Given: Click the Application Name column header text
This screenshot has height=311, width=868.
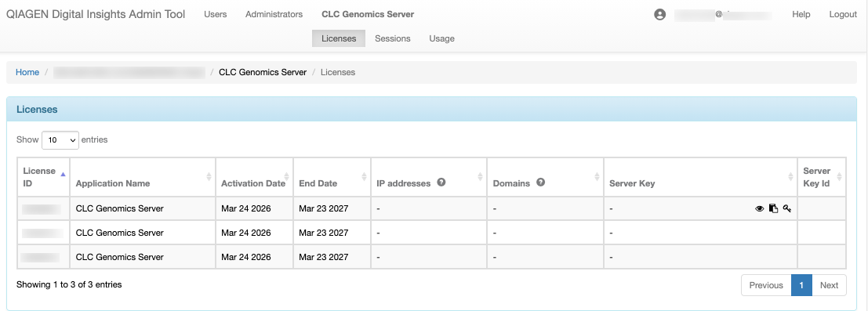Looking at the screenshot, I should [113, 183].
